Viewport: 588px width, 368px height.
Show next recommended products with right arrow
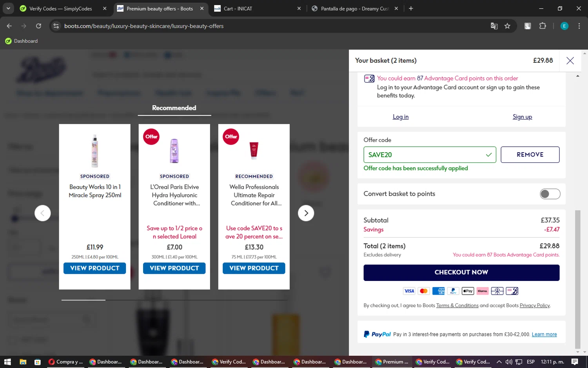306,213
